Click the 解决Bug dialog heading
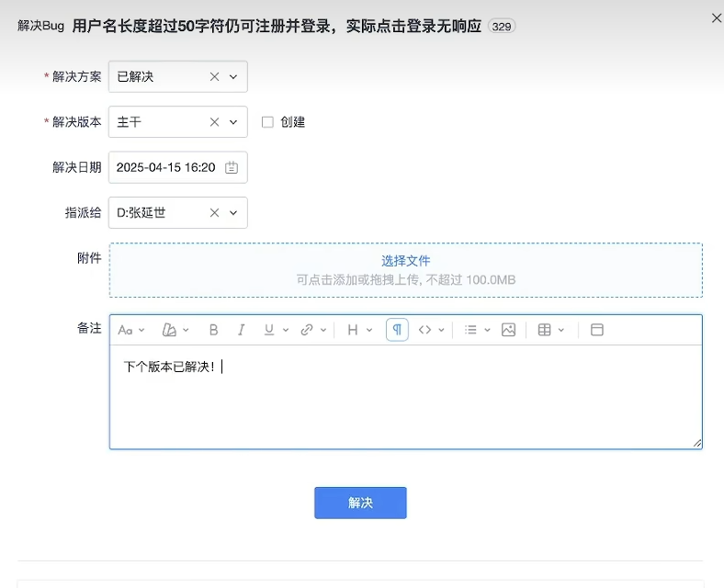The width and height of the screenshot is (724, 588). [40, 26]
